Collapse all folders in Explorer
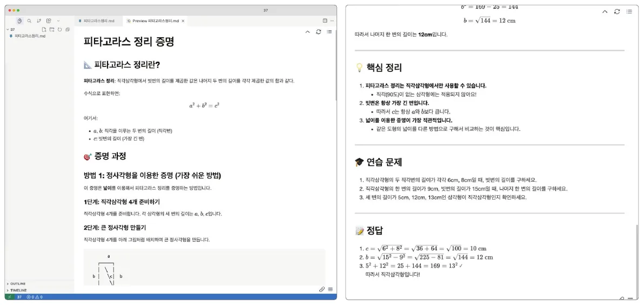Screen dimensions: 644x305 68,30
